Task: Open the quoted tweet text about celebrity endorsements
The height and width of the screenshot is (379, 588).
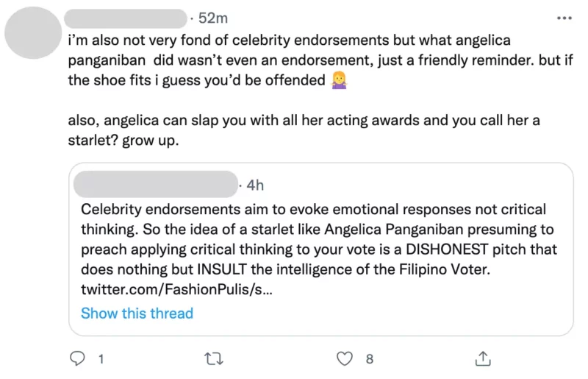Action: pos(319,249)
